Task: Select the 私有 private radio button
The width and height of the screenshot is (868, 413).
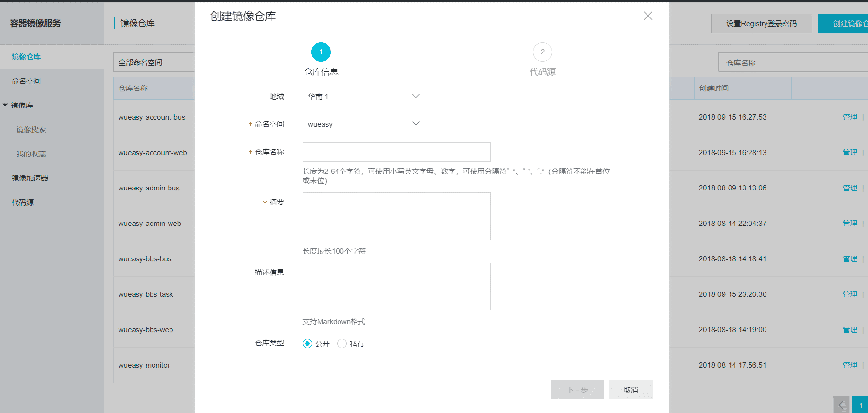Action: (342, 344)
